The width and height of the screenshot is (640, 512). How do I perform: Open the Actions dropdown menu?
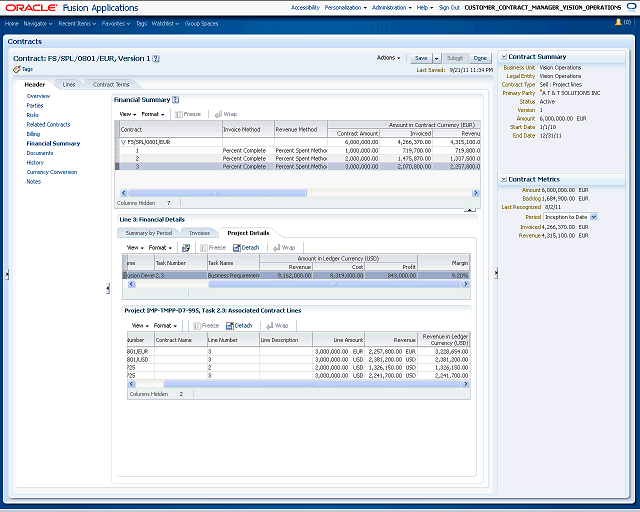coord(388,58)
